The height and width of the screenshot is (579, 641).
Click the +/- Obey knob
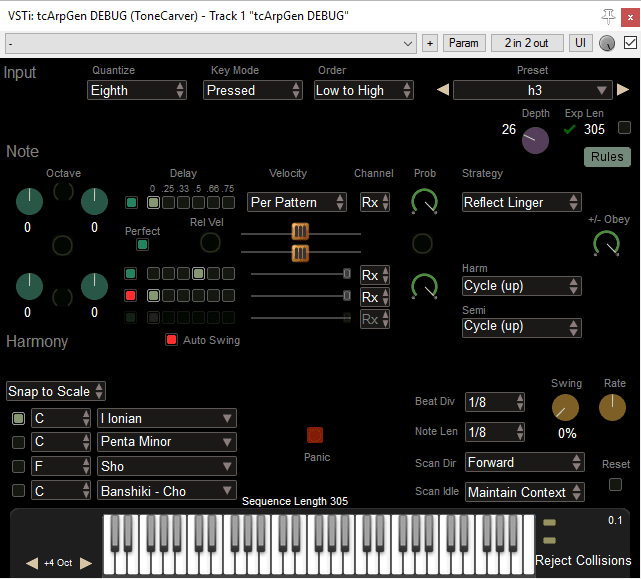pos(606,244)
